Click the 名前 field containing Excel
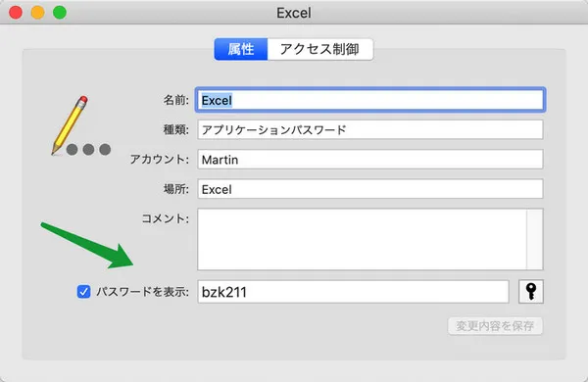Viewport: 588px width, 382px height. click(x=370, y=100)
